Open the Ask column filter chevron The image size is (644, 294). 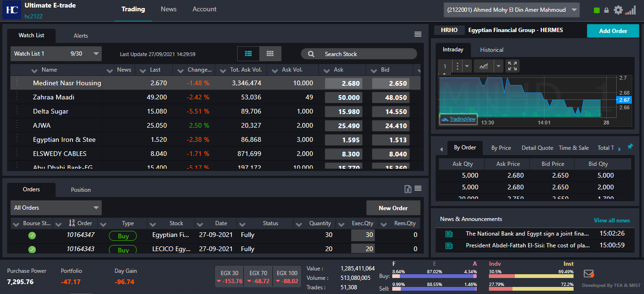(327, 70)
